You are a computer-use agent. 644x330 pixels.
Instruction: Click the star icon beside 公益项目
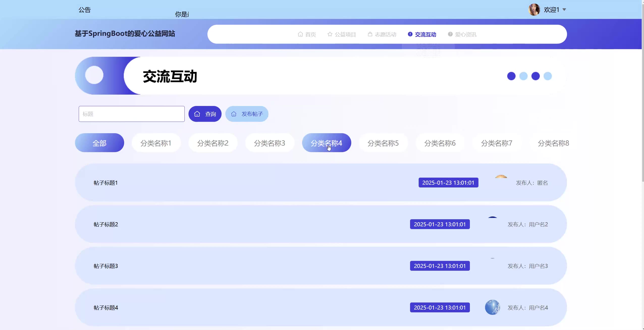click(x=330, y=34)
